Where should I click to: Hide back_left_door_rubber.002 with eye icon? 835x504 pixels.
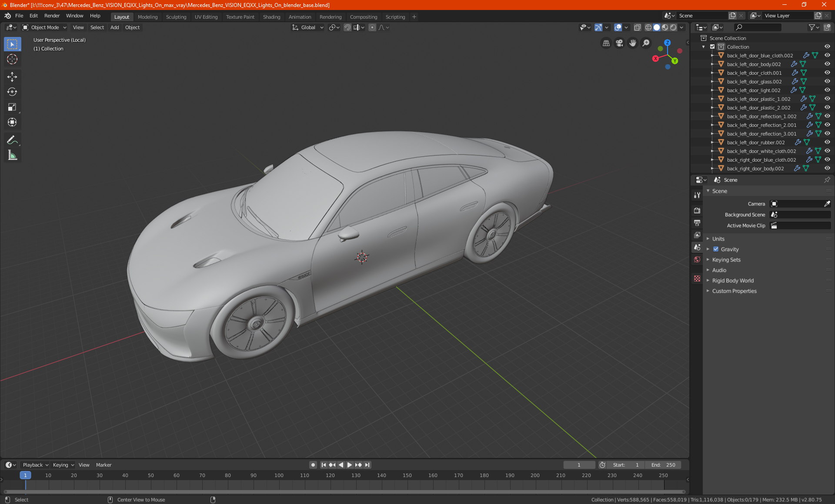coord(827,142)
